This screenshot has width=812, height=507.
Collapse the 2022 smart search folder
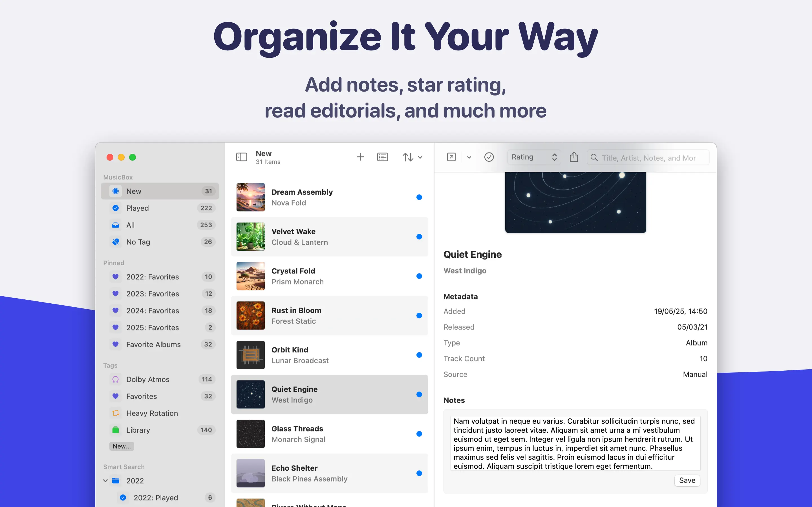pyautogui.click(x=105, y=481)
